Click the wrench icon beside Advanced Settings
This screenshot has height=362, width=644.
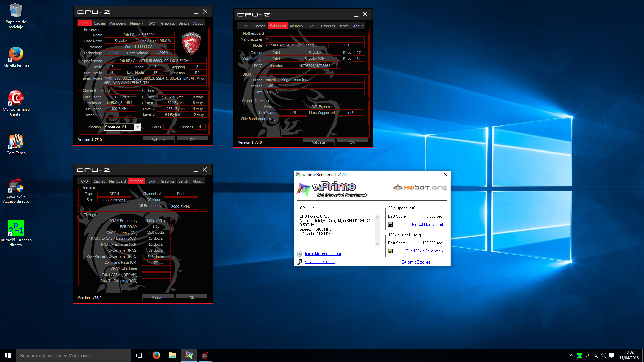point(300,262)
